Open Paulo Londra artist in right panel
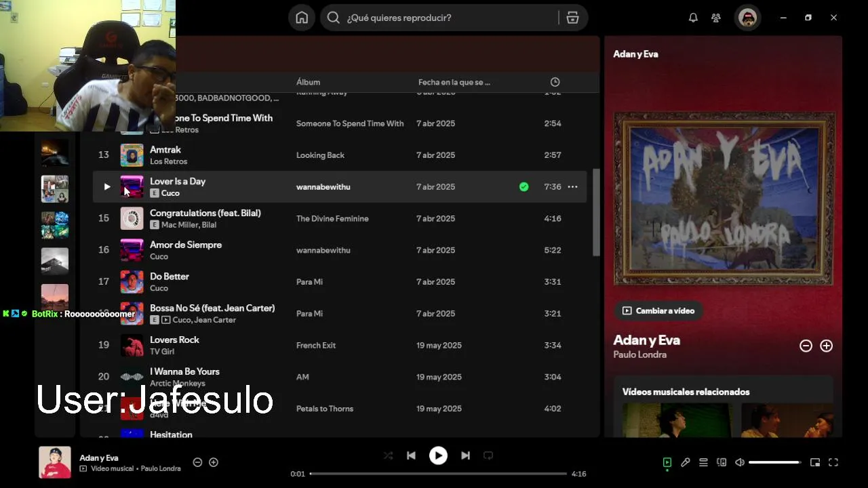 (x=639, y=354)
